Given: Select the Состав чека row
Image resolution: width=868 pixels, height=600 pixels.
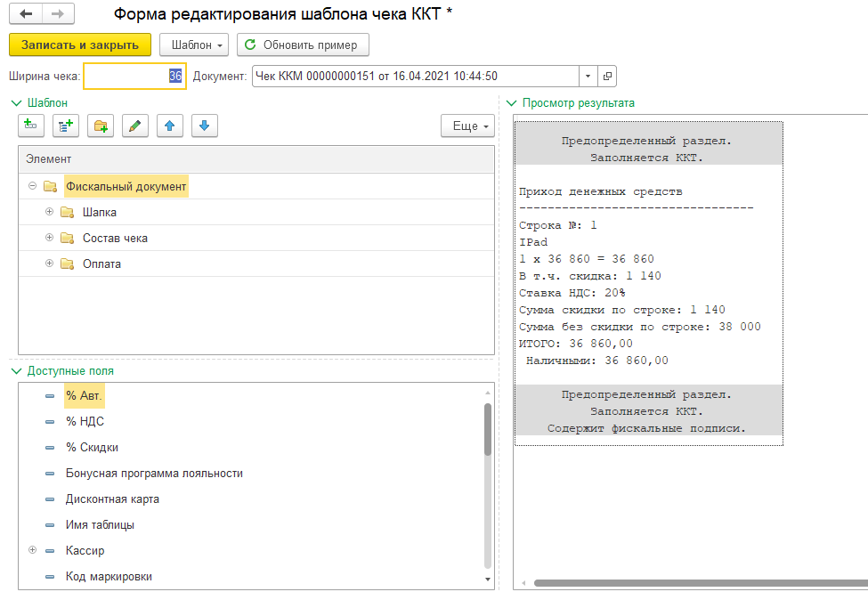Looking at the screenshot, I should click(256, 238).
